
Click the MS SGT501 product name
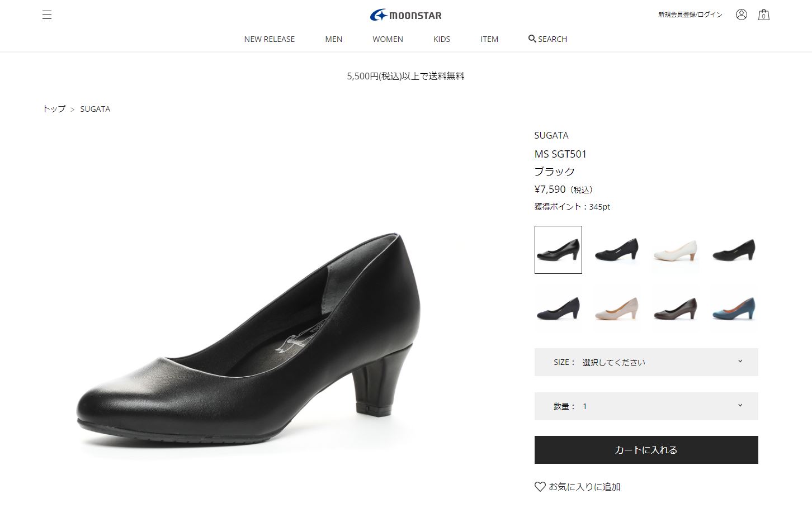click(x=561, y=154)
